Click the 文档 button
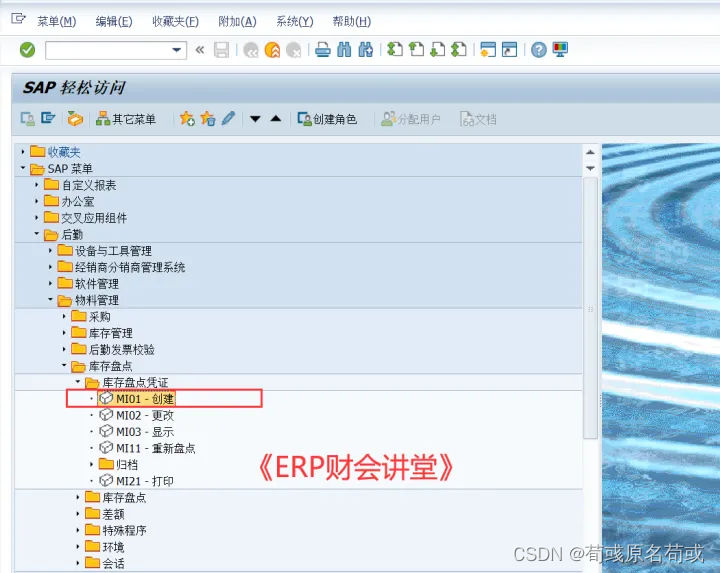720x573 pixels. click(478, 119)
